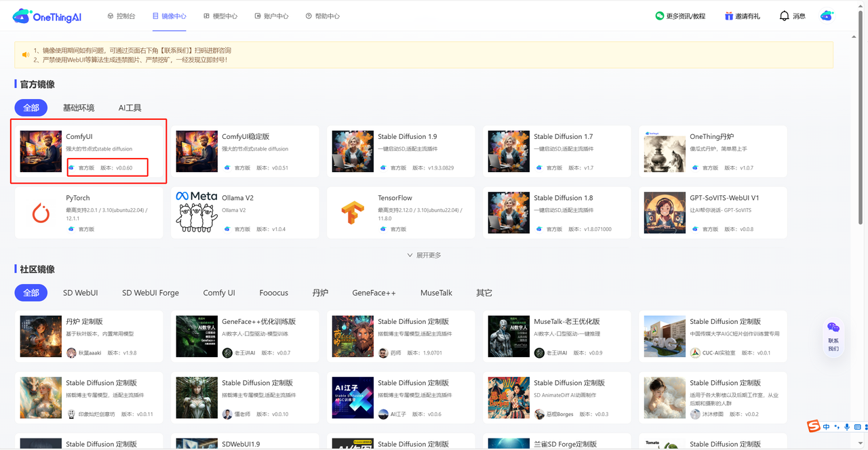868x450 pixels.
Task: Click author avatar 秋葉aaaki
Action: point(71,353)
